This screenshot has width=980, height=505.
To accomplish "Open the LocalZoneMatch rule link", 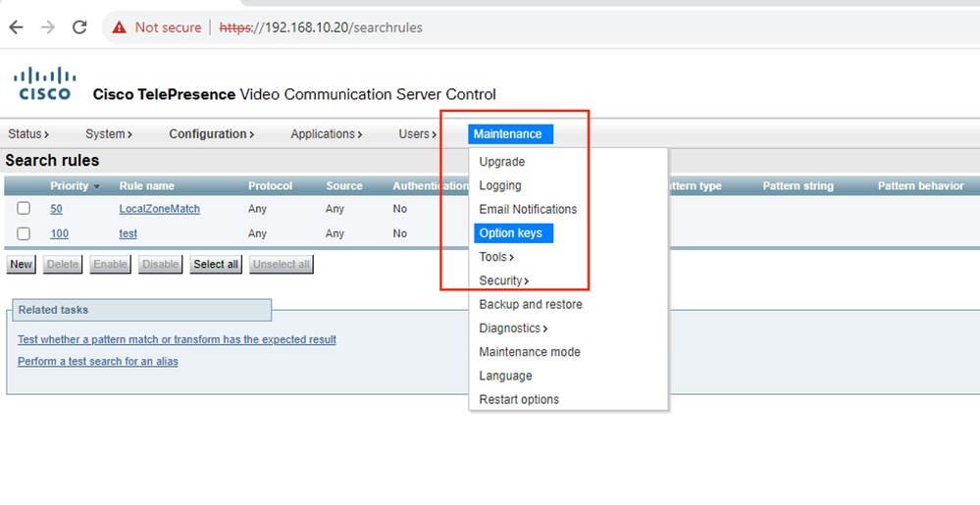I will point(159,209).
